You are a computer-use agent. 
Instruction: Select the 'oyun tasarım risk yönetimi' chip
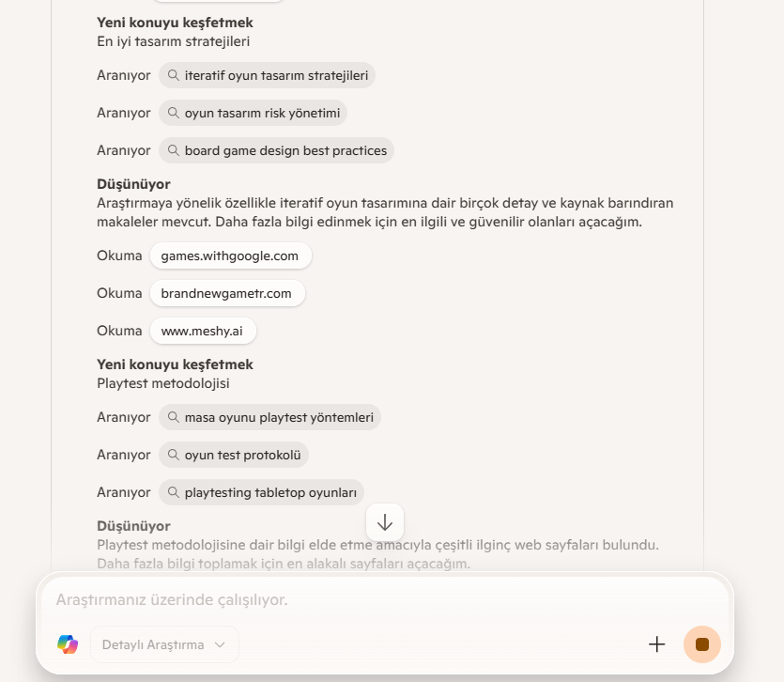tap(253, 113)
